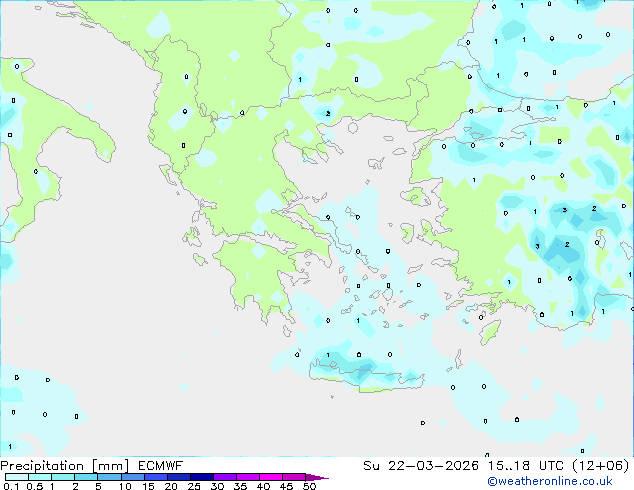Click the 40–45 mm magenta legend swatch

point(271,477)
